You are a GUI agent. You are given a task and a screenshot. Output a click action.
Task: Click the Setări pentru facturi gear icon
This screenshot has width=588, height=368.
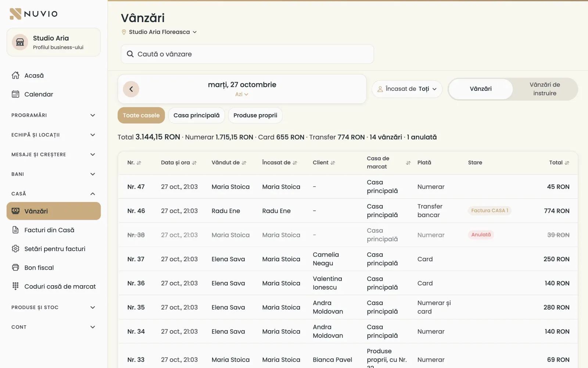coord(15,249)
